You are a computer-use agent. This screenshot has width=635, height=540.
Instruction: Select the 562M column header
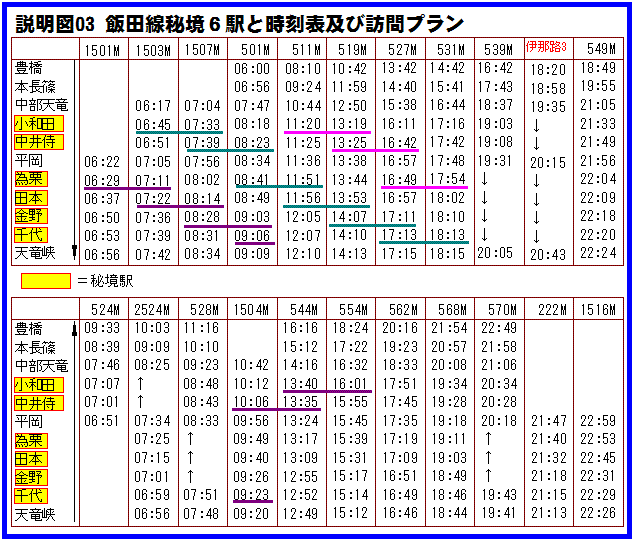[403, 310]
